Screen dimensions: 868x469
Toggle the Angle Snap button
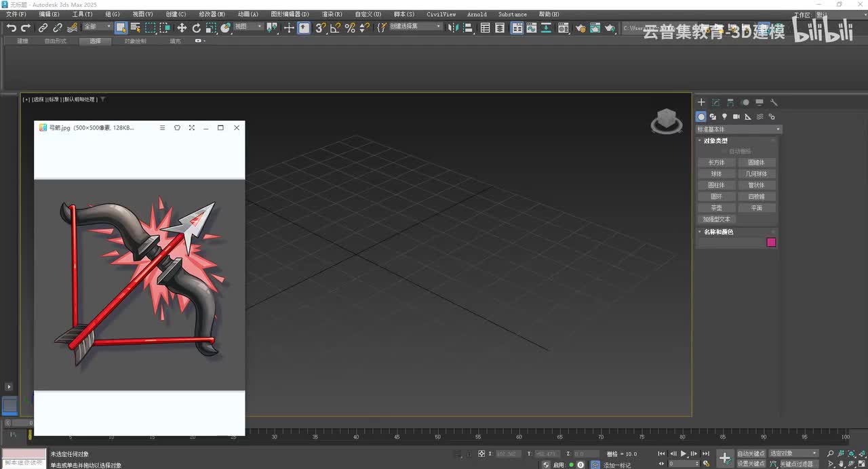pyautogui.click(x=335, y=28)
